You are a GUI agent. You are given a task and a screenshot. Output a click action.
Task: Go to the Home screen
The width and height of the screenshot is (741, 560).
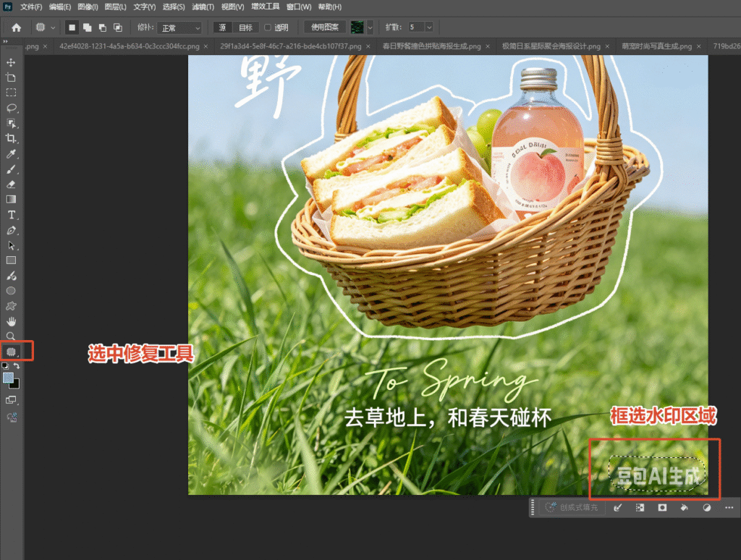tap(17, 27)
